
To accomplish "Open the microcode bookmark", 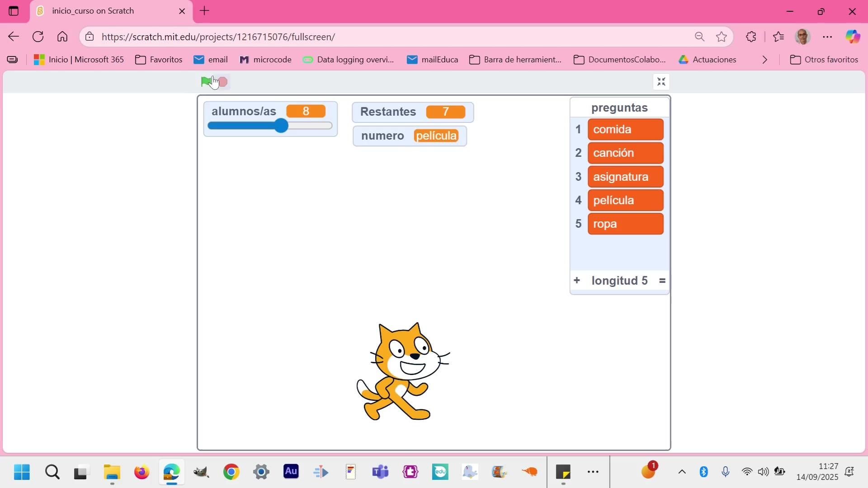I will 265,60.
